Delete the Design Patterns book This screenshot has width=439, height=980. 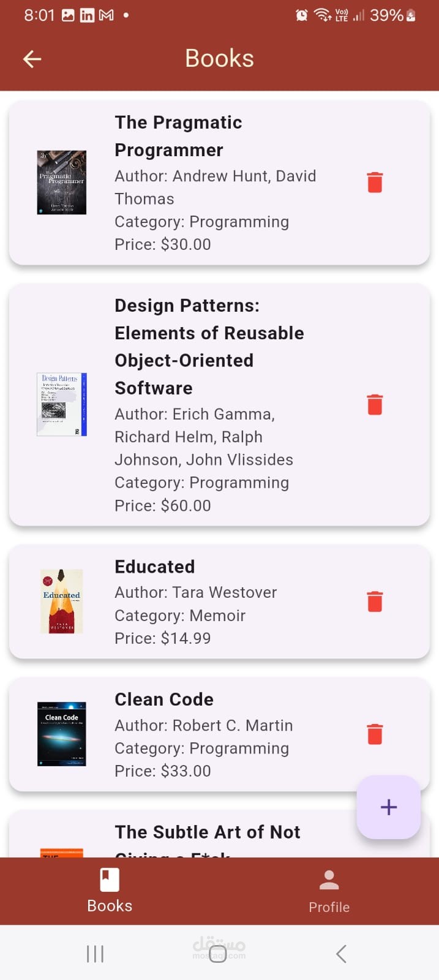[374, 404]
